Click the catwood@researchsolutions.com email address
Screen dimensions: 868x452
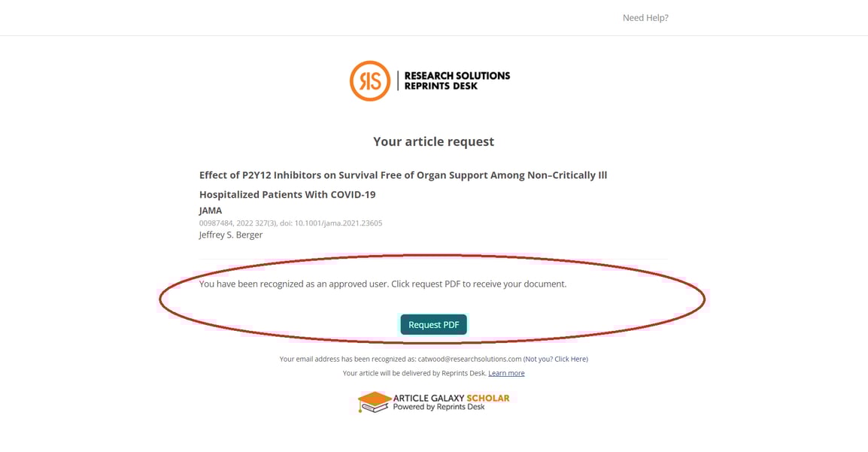(x=469, y=359)
